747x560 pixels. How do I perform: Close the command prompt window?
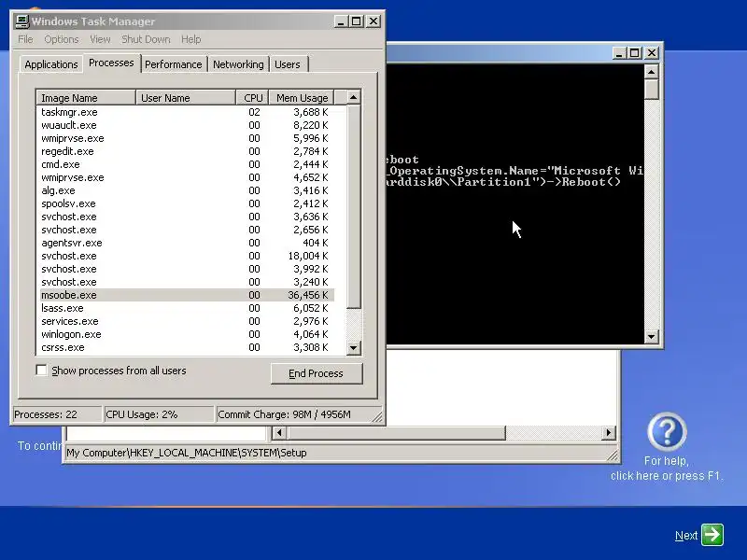[x=651, y=53]
